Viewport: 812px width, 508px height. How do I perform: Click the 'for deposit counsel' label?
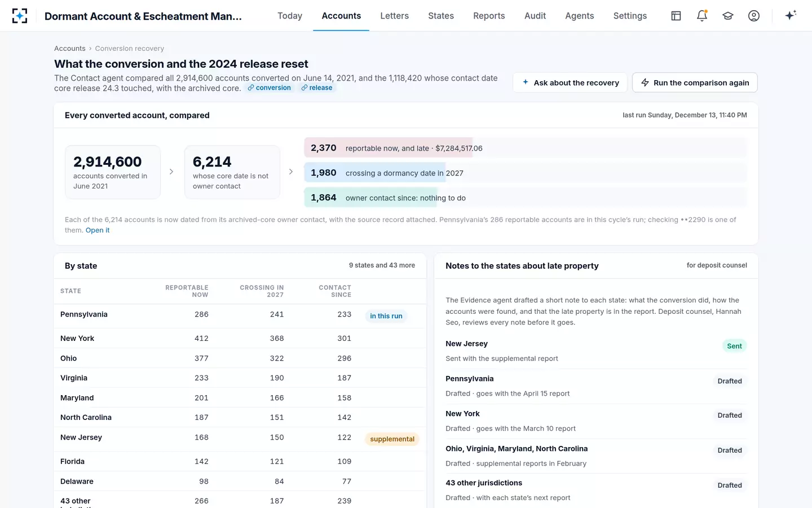point(717,265)
